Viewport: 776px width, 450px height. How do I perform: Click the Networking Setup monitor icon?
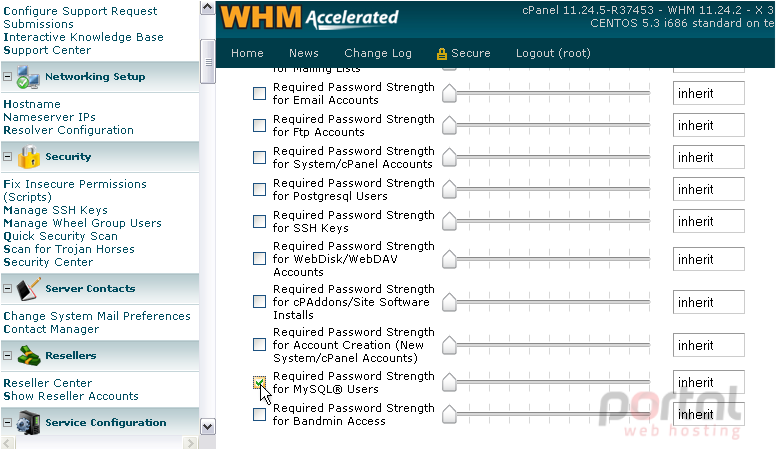28,77
